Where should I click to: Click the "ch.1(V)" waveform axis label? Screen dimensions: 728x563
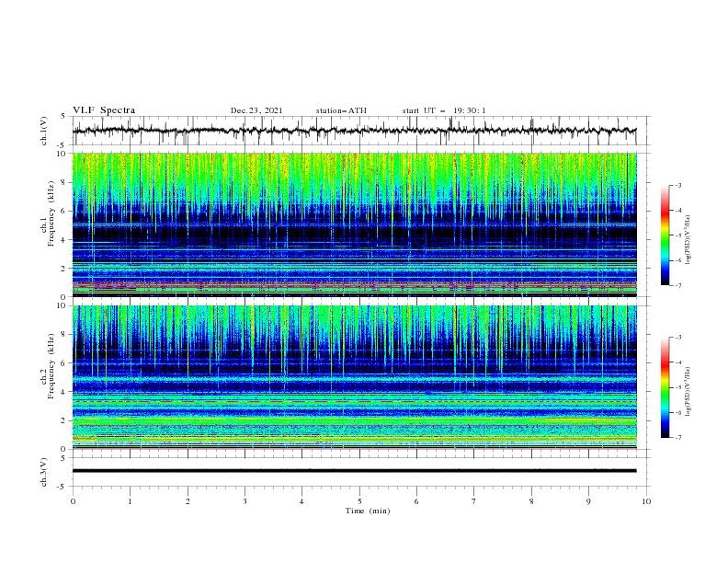[44, 131]
